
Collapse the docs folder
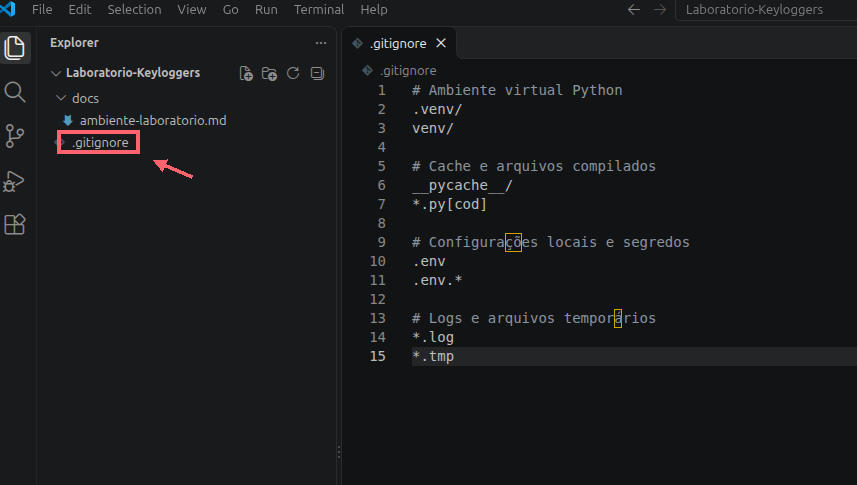pos(61,98)
